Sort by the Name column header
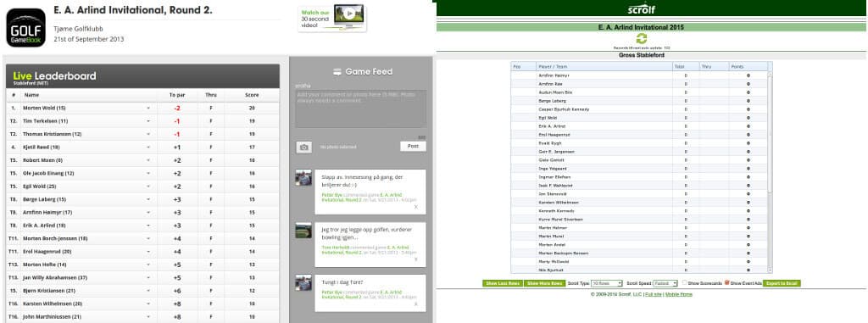Viewport: 868px width, 323px height. point(31,95)
